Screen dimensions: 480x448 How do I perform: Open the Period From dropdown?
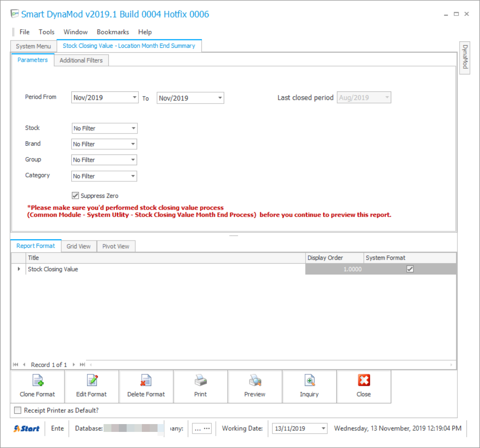point(134,97)
